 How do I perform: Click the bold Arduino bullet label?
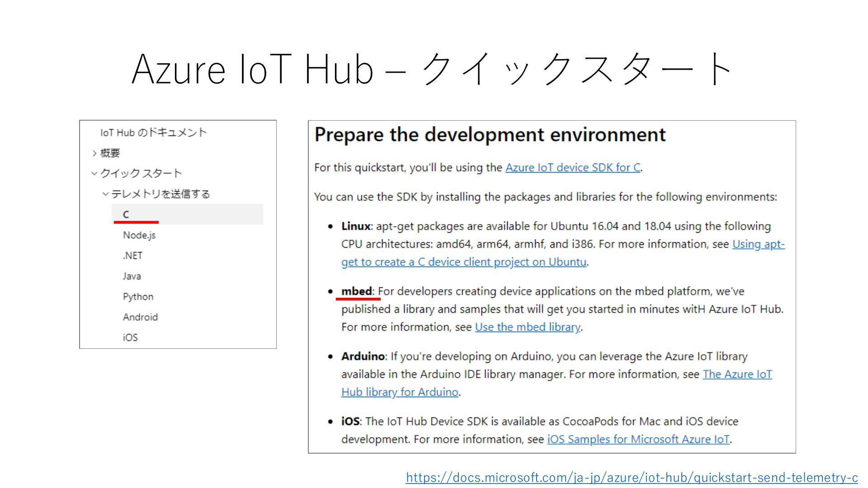pyautogui.click(x=363, y=357)
